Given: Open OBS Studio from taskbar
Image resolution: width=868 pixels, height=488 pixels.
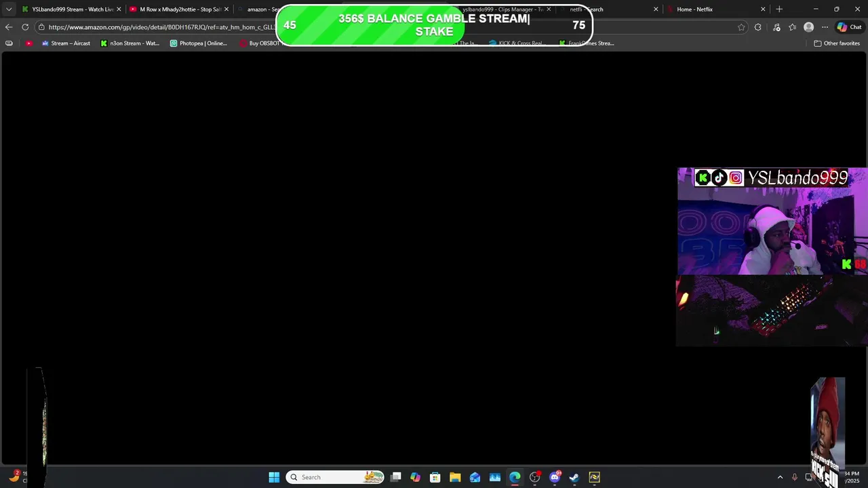Looking at the screenshot, I should point(534,477).
